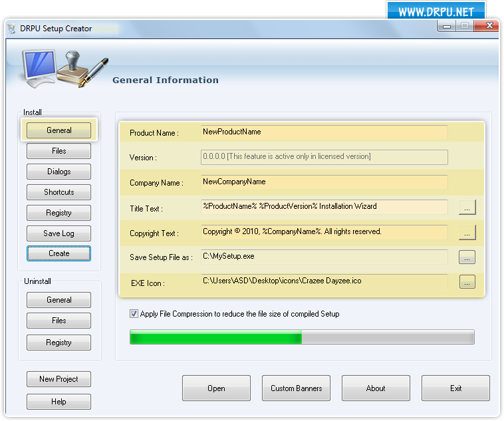
Task: Select the Install General section
Action: 59,130
